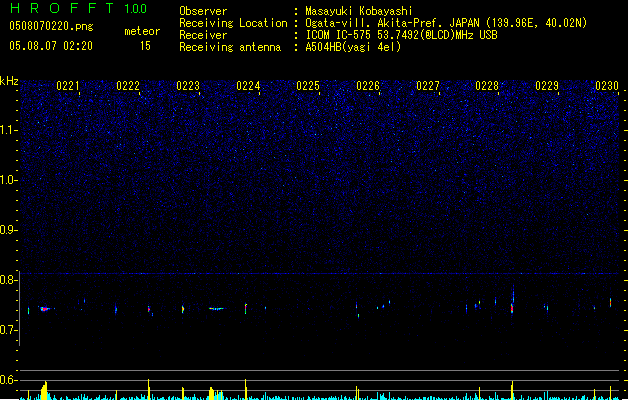Click the 0.6 kHz axis label
The height and width of the screenshot is (400, 629).
pyautogui.click(x=9, y=380)
